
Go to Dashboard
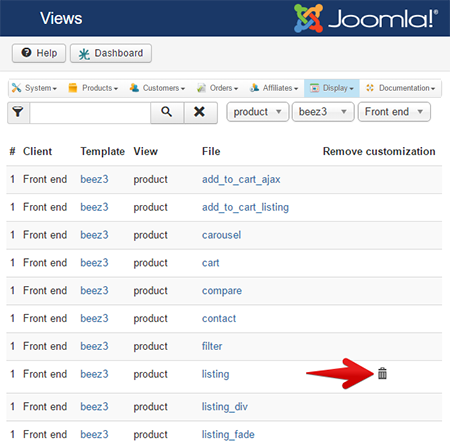111,53
